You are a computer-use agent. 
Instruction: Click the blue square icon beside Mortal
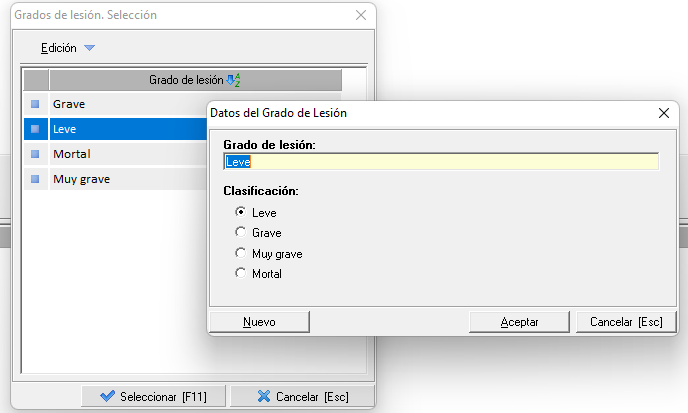pos(36,154)
